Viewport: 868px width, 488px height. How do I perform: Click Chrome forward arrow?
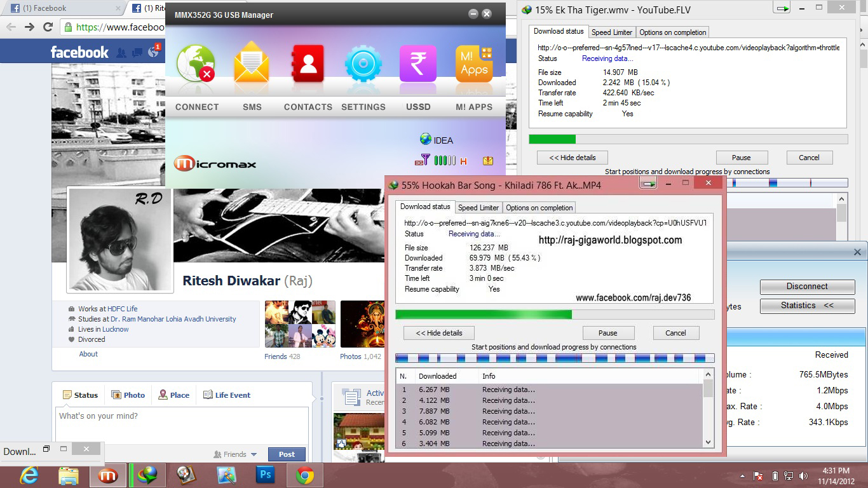pyautogui.click(x=29, y=27)
